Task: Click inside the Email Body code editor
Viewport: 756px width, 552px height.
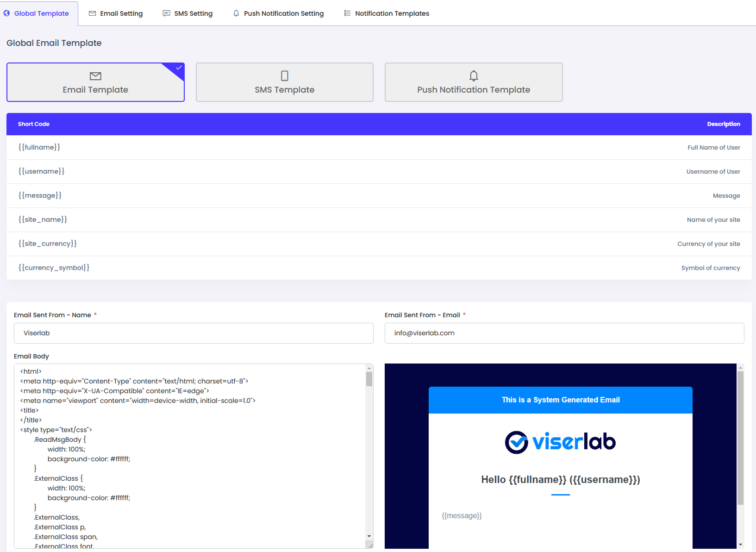Action: (185, 440)
